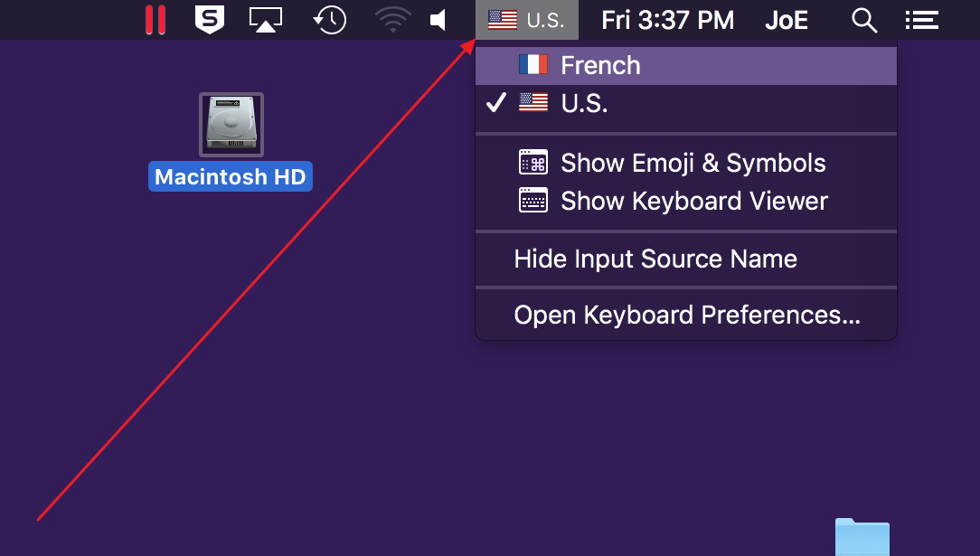Open the shield S menu bar icon
980x556 pixels.
(209, 20)
